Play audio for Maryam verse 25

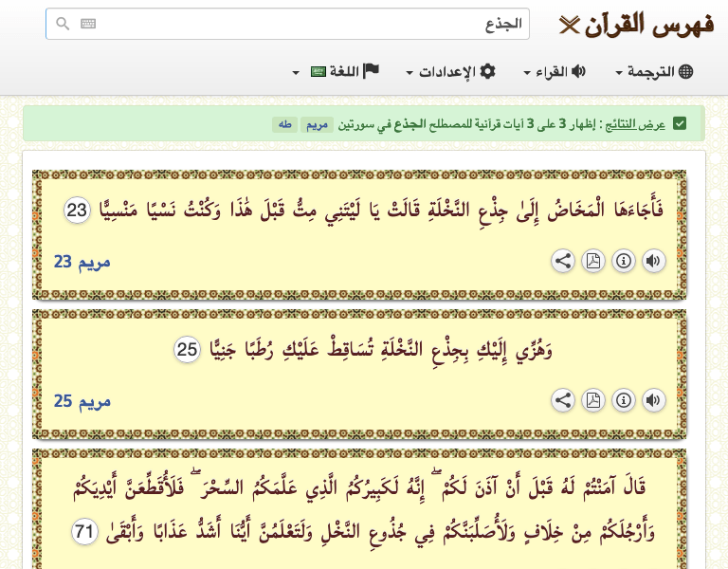coord(653,401)
